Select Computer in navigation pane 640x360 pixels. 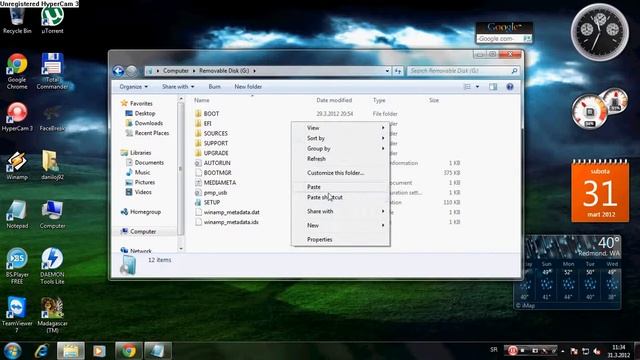[x=138, y=231]
